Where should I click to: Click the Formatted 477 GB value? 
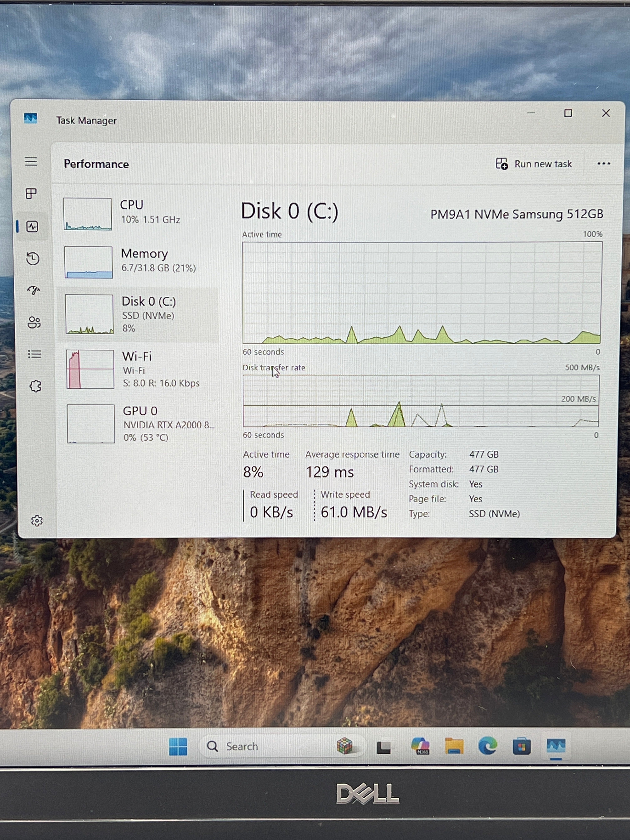coord(484,469)
